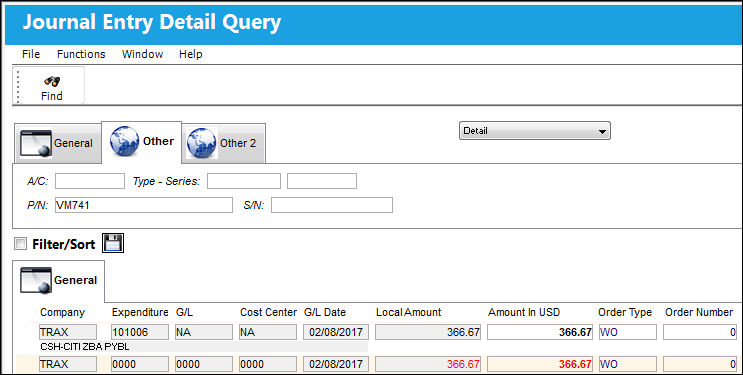
Task: Click the Expenditure column header
Action: (x=140, y=312)
